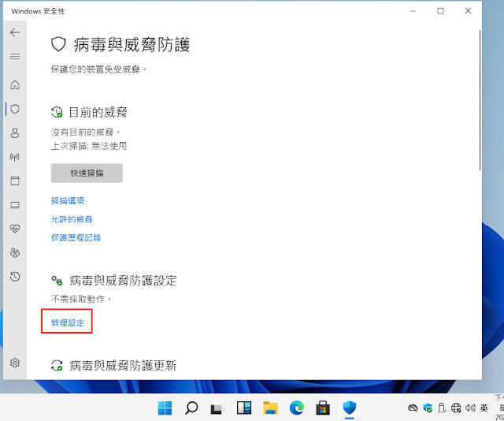This screenshot has width=504, height=421.
Task: Open the 保護歷程記錄 link
Action: tap(76, 238)
